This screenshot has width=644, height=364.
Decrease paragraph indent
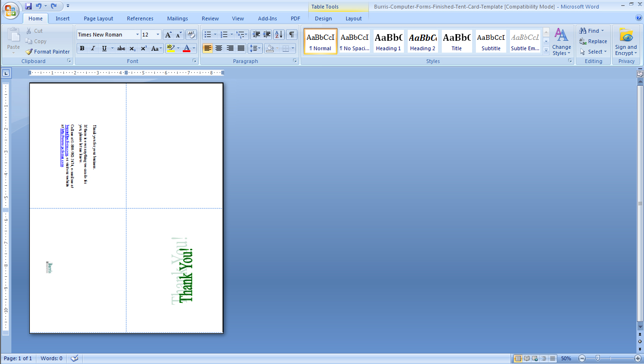(x=256, y=35)
